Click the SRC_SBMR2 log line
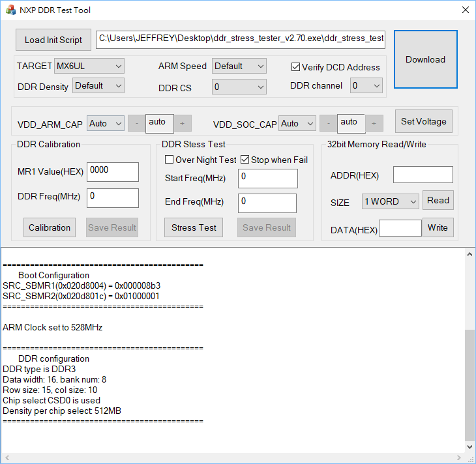476x464 pixels. pyautogui.click(x=81, y=296)
